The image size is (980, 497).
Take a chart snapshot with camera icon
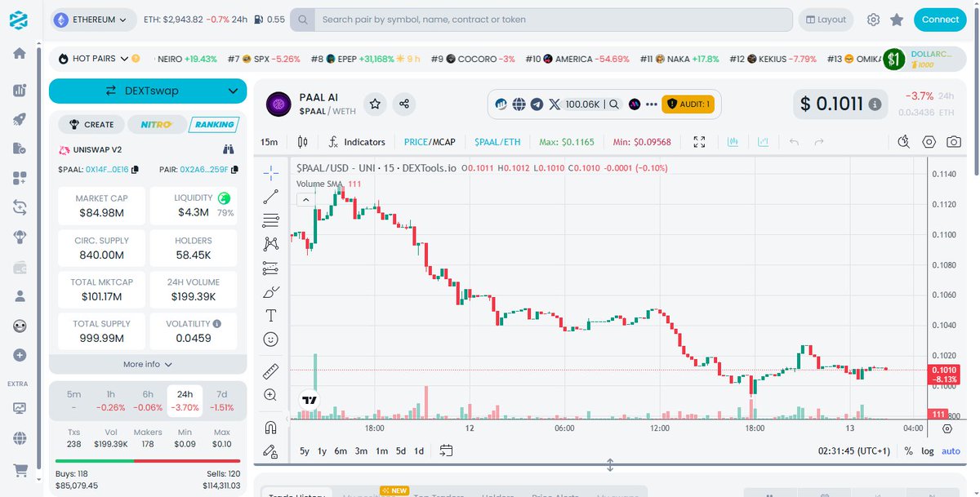point(954,142)
